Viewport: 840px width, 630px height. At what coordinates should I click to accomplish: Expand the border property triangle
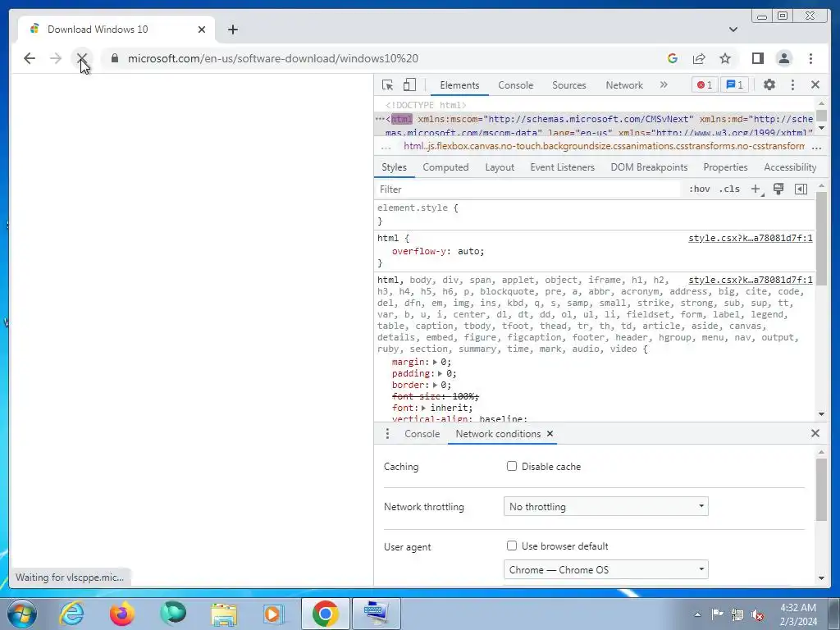click(x=435, y=385)
